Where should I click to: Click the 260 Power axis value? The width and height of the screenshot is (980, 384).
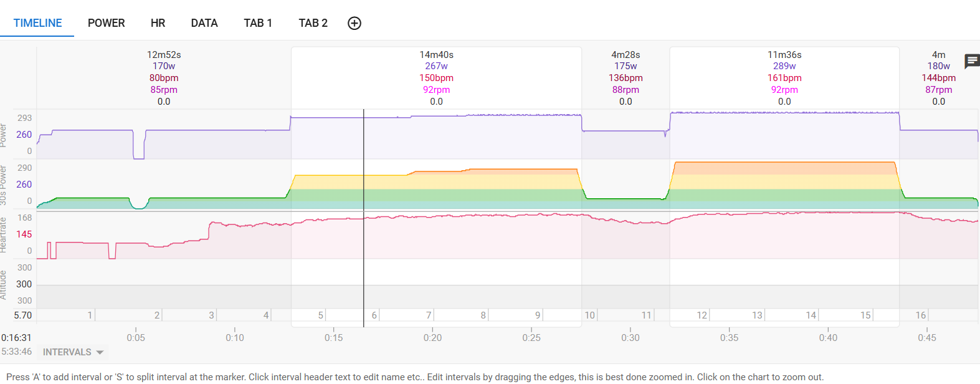click(24, 135)
